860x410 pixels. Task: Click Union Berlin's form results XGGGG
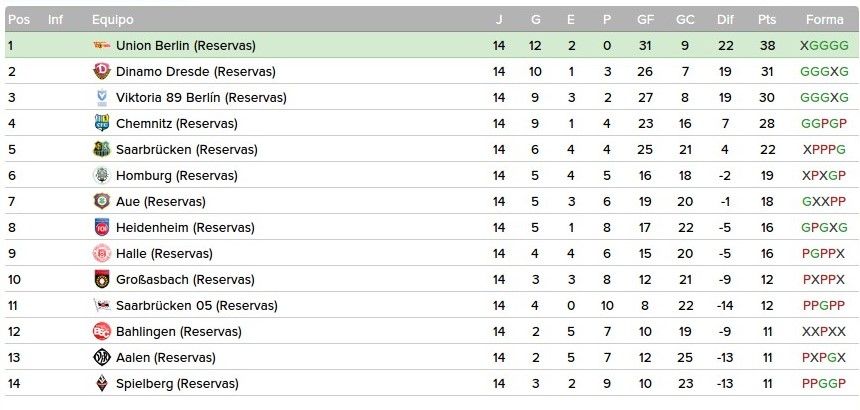pyautogui.click(x=824, y=45)
